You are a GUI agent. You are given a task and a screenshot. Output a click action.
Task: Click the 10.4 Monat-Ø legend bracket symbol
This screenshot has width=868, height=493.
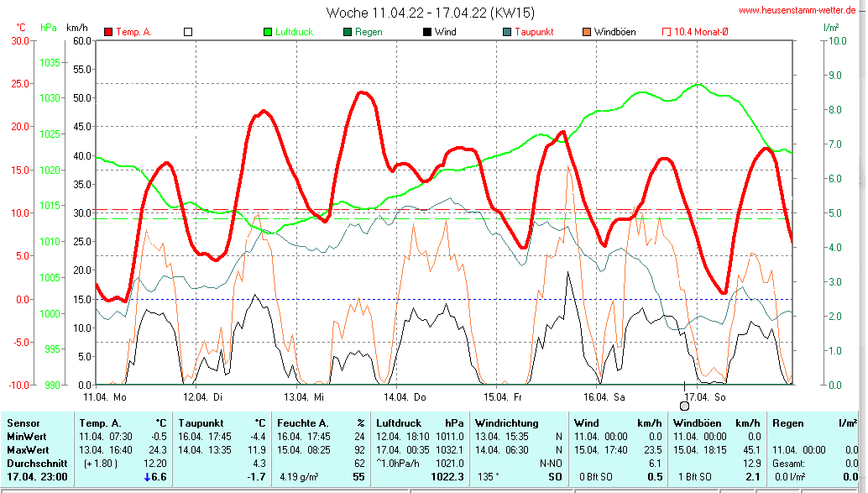[x=667, y=32]
